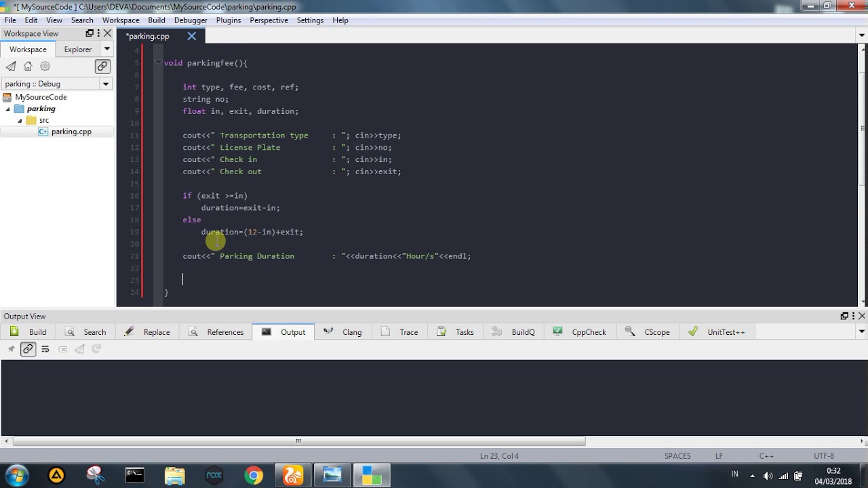
Task: Close the Output View pane
Action: tap(862, 316)
